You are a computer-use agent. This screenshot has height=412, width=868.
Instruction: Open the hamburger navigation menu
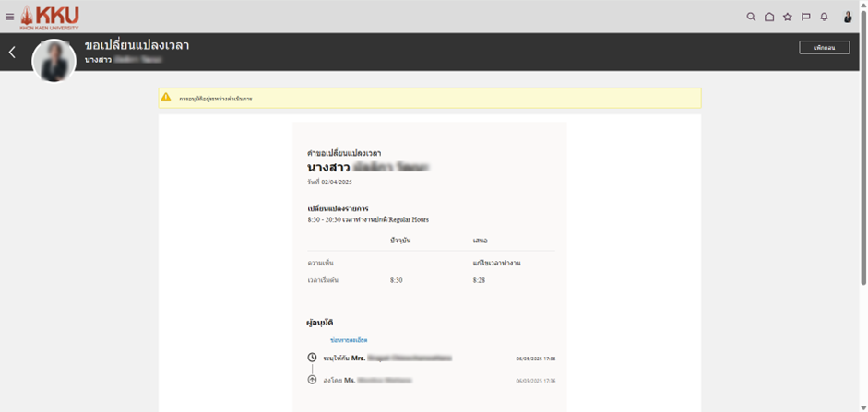(10, 17)
